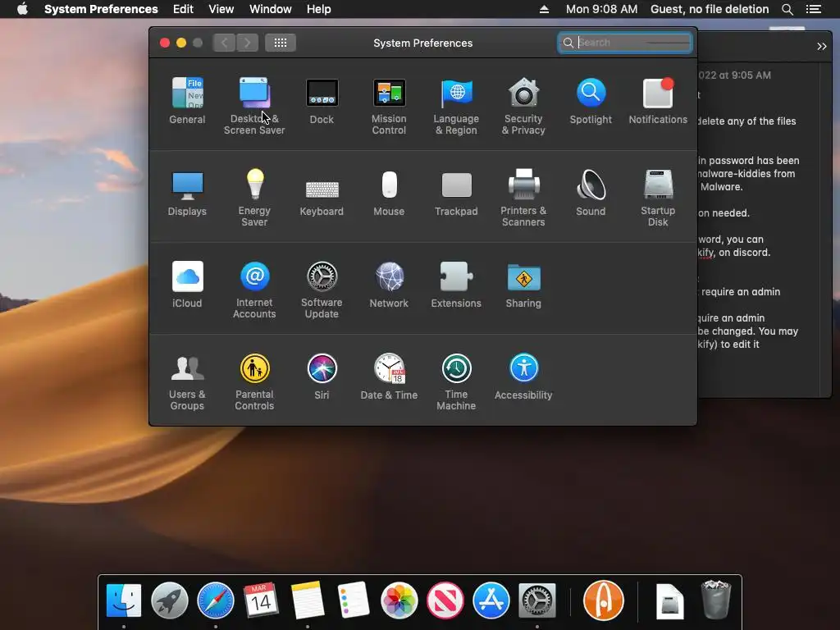Open the Spotlight preference pane
Screen dimensions: 840x630
point(591,101)
